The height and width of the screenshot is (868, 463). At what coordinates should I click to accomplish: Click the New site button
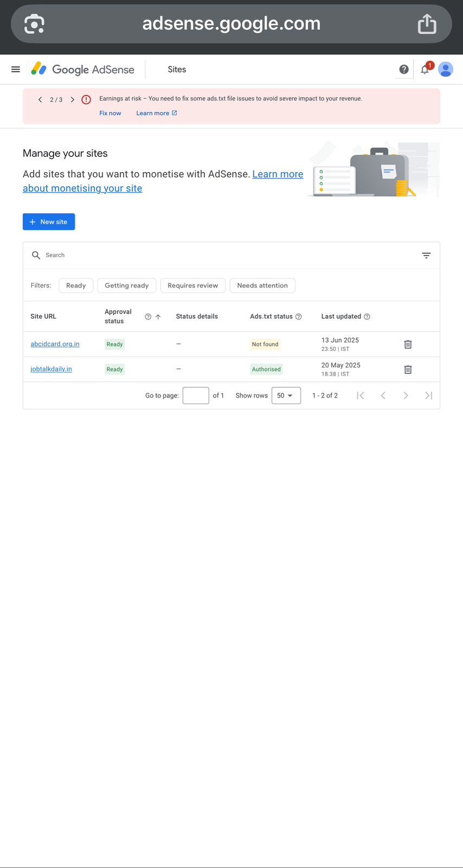point(49,222)
